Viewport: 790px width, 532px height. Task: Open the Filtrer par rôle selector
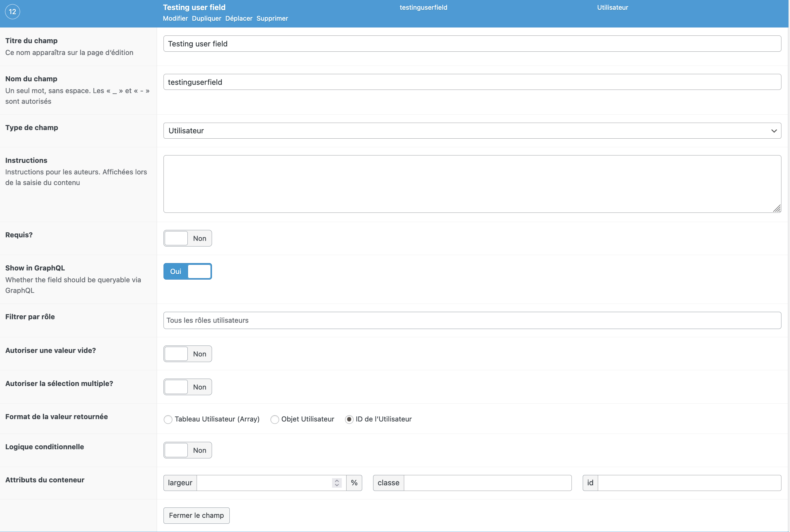click(472, 320)
